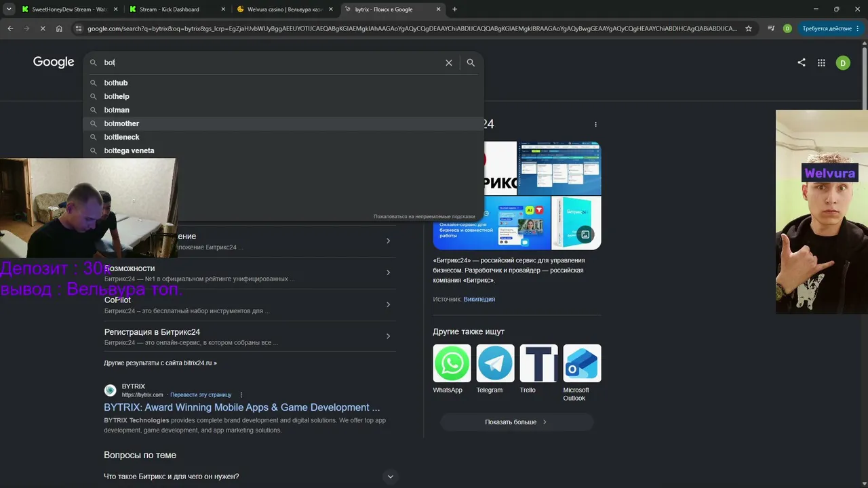Choose the 'bottleneck' suggestion
The image size is (868, 488).
point(283,137)
